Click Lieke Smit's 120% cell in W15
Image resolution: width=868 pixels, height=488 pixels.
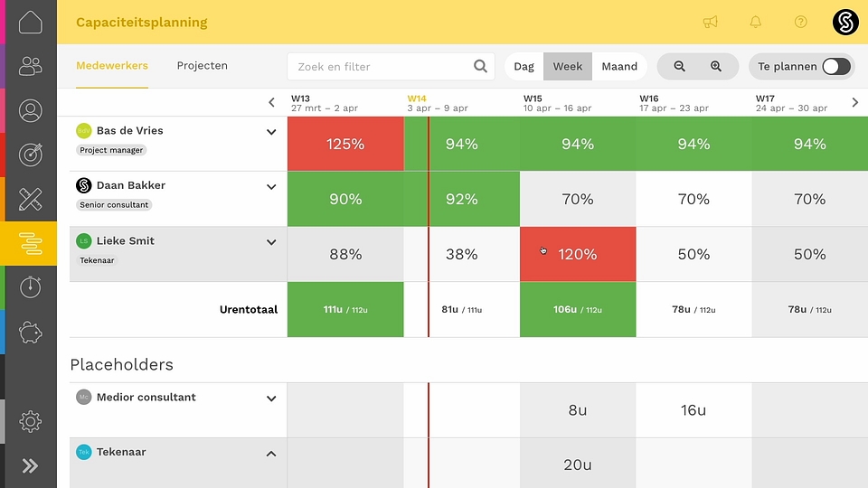point(578,254)
